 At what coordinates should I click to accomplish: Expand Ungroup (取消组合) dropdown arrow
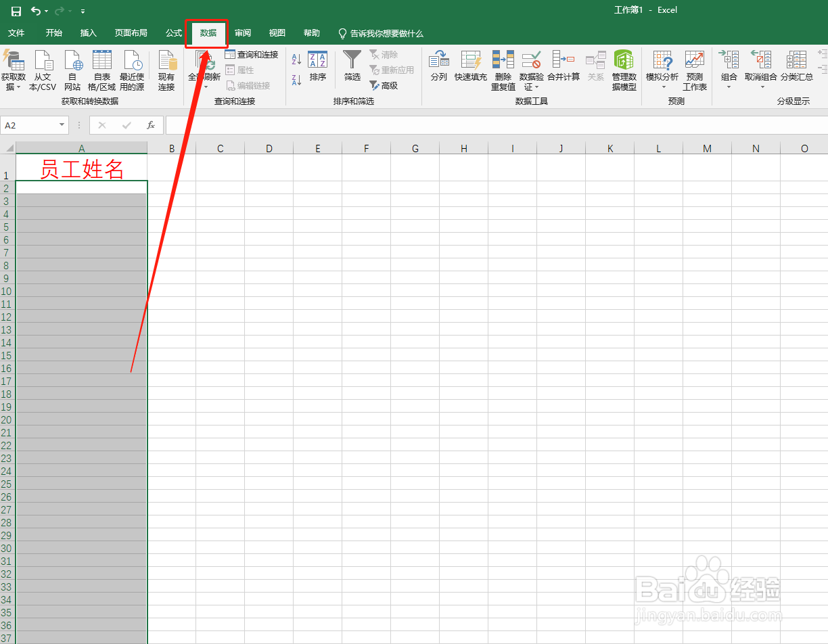762,87
